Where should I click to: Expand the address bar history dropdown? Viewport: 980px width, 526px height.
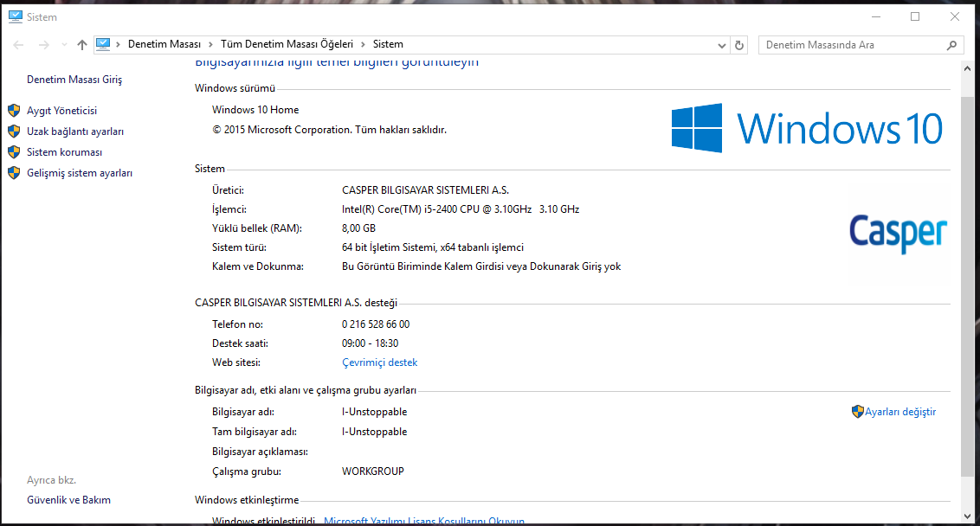click(722, 45)
